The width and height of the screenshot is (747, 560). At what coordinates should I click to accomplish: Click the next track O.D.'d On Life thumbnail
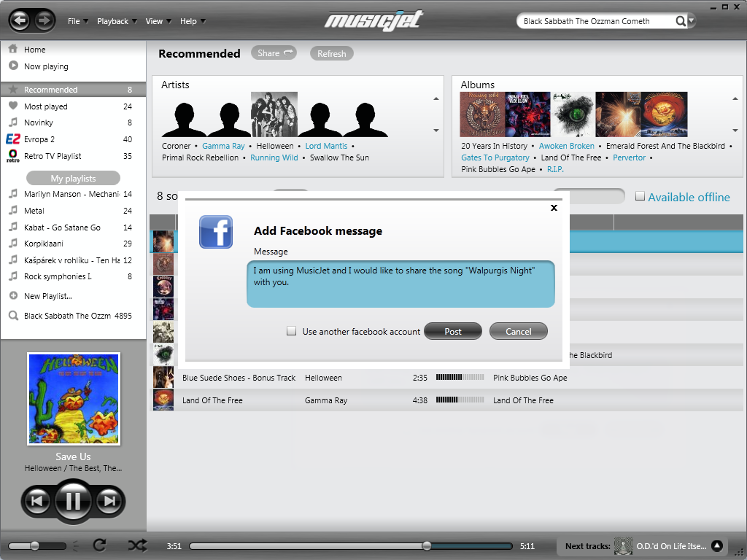pos(623,545)
